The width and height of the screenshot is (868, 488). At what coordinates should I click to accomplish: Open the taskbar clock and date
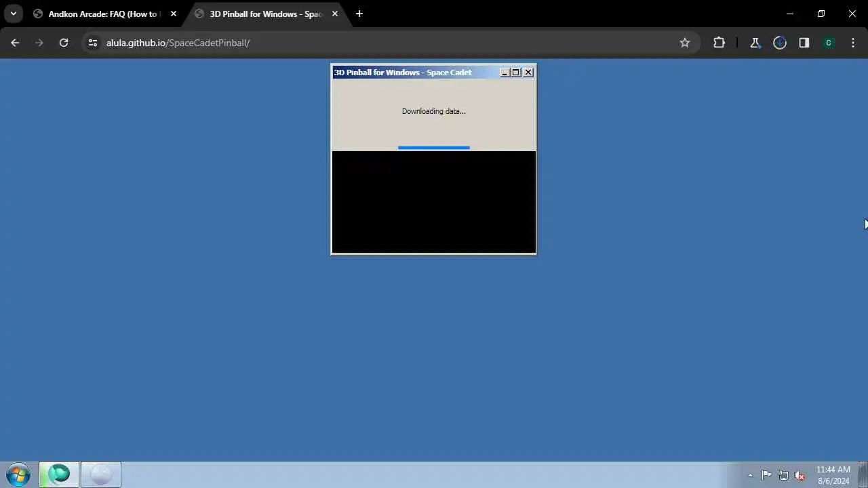(x=833, y=475)
